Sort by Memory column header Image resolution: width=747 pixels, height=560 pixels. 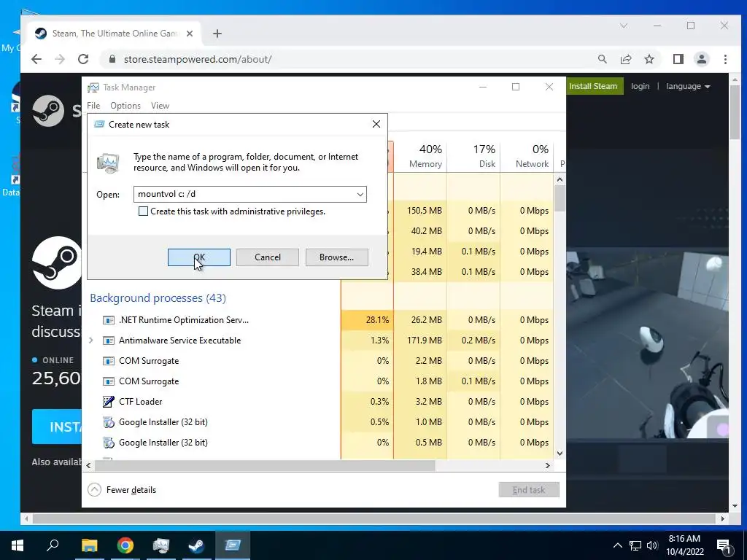tap(421, 156)
